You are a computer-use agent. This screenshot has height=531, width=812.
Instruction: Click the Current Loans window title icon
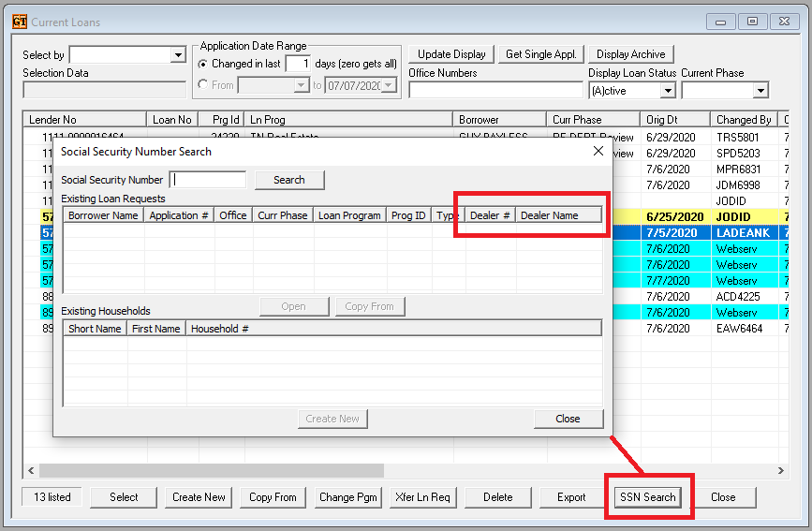click(x=19, y=22)
